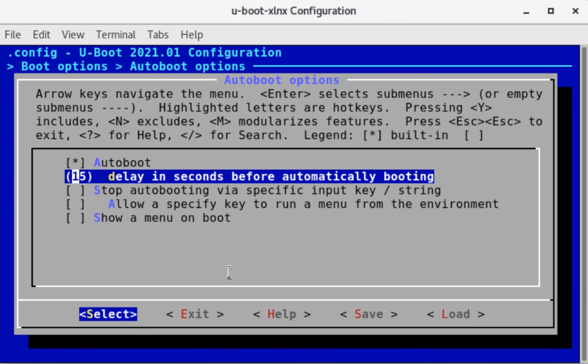Minimize the u-boot-xlnx Configuration window
Image resolution: width=588 pixels, height=364 pixels.
click(526, 12)
